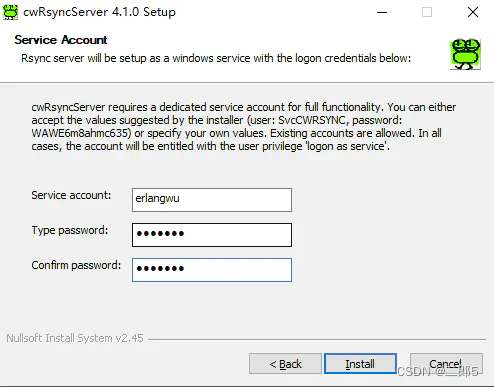Click the green frog logo in header
This screenshot has width=494, height=387.
[x=465, y=54]
